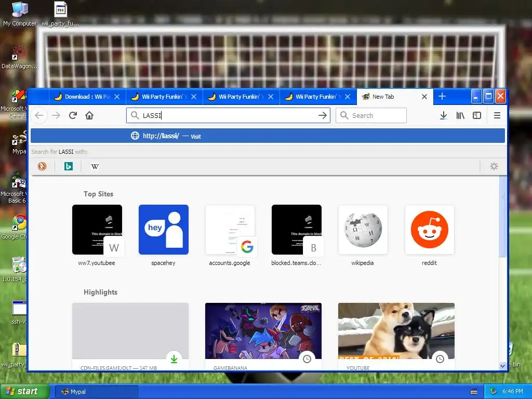Open Google Chrome desktop shortcut

(14, 227)
